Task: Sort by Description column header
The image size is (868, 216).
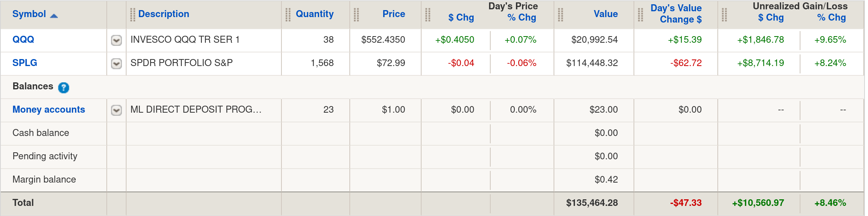Action: 163,14
